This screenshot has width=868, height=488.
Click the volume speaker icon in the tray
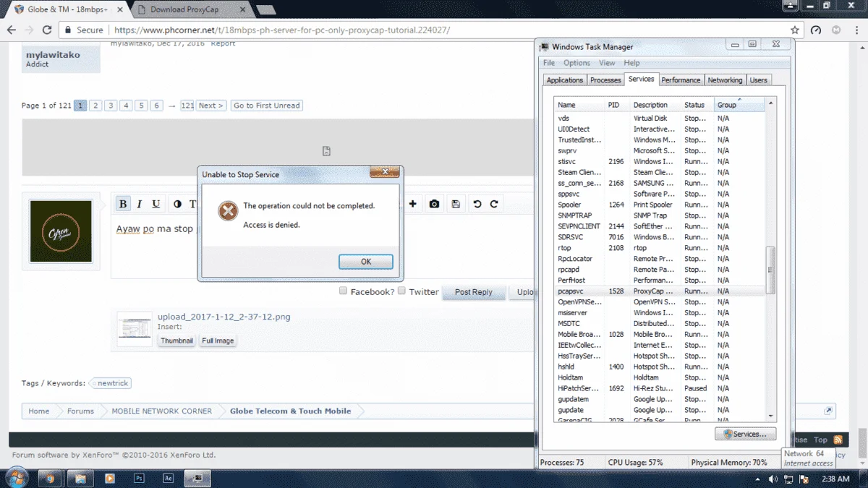pyautogui.click(x=773, y=479)
